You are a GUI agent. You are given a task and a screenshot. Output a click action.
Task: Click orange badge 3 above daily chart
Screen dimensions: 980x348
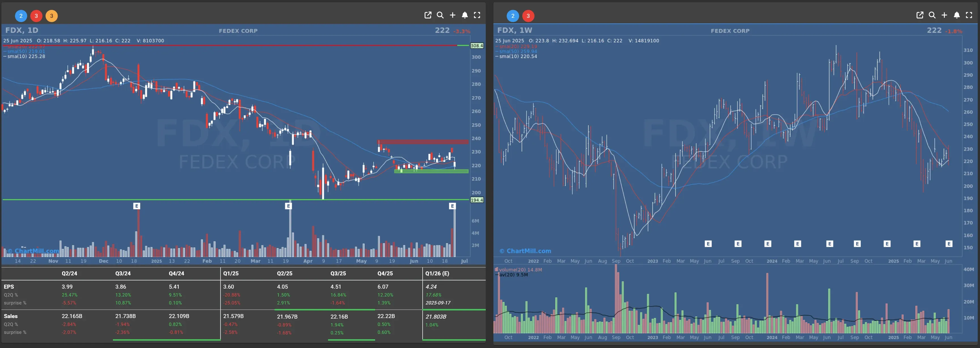pyautogui.click(x=52, y=16)
